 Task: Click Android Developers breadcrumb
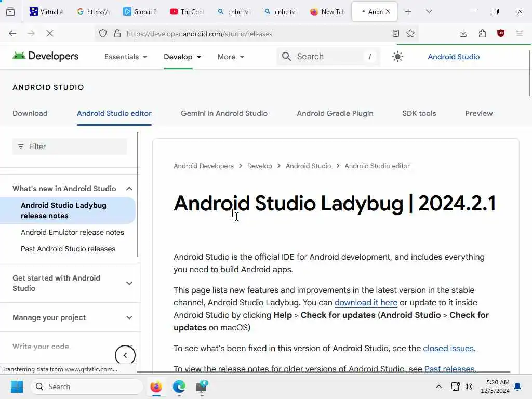[204, 166]
